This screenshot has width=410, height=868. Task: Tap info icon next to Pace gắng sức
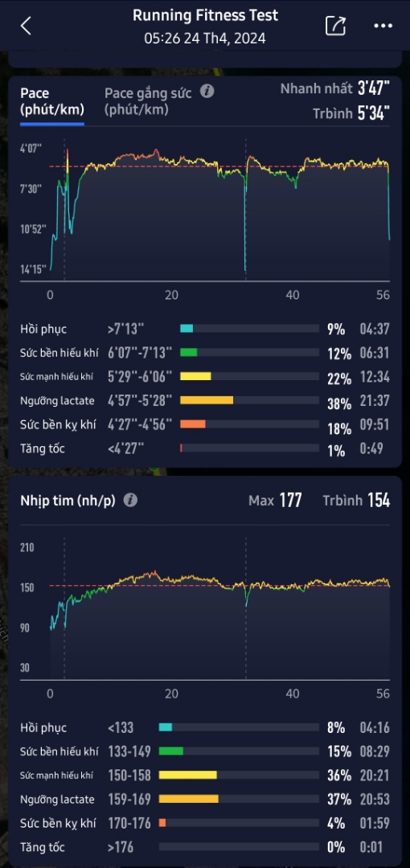(207, 92)
